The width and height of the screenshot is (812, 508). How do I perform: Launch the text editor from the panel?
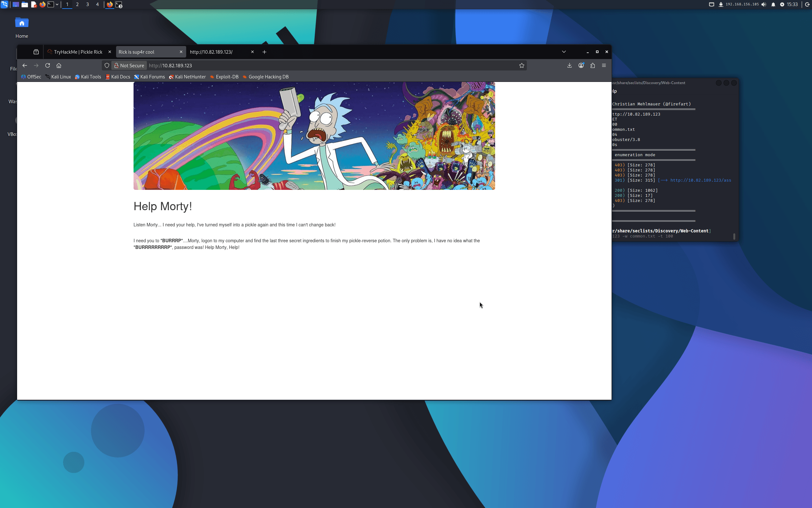pos(34,4)
